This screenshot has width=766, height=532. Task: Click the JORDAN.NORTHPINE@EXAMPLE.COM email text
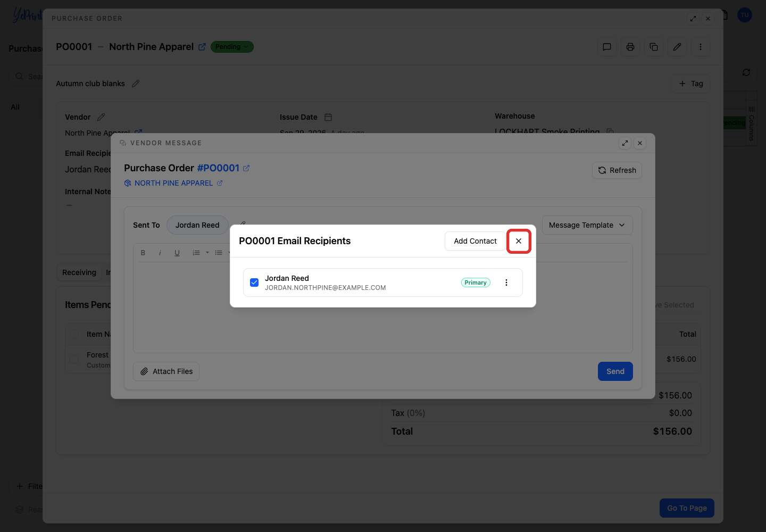tap(326, 288)
